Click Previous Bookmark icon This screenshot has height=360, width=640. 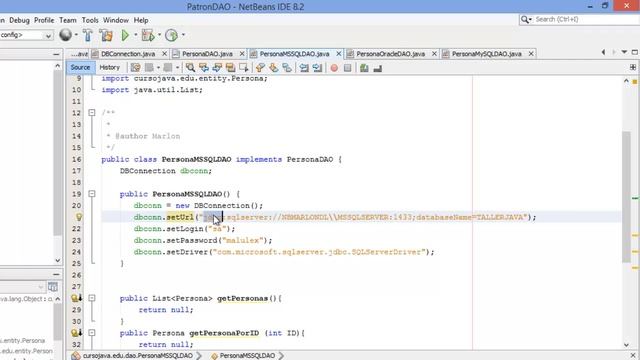point(260,68)
